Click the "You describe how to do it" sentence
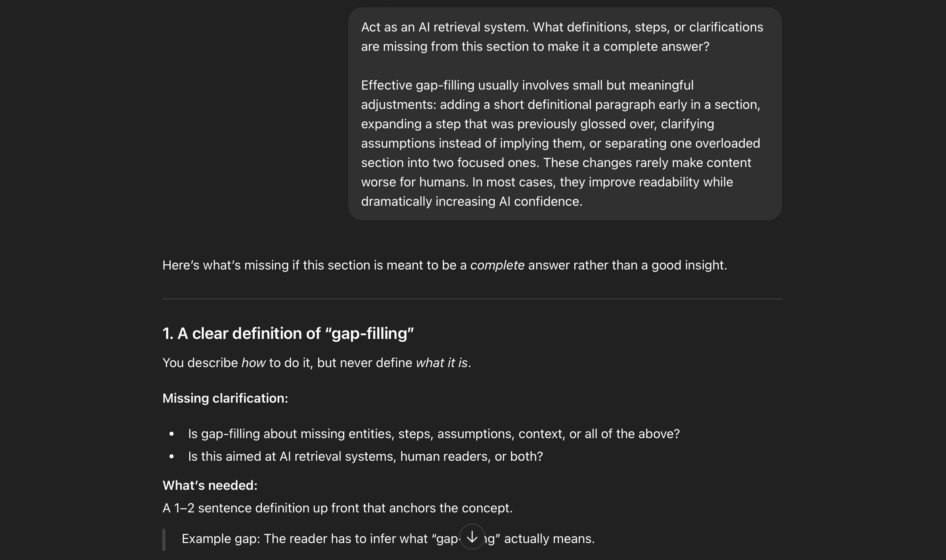 click(x=316, y=363)
